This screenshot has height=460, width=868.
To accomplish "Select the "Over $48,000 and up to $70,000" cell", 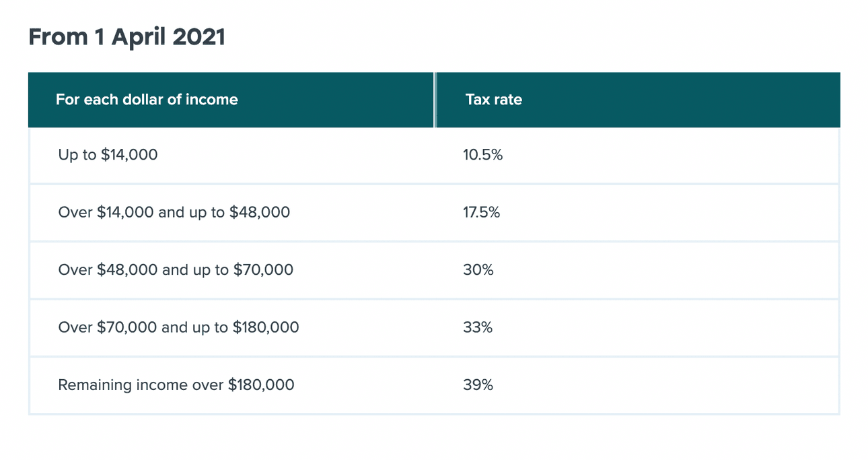I will point(176,270).
